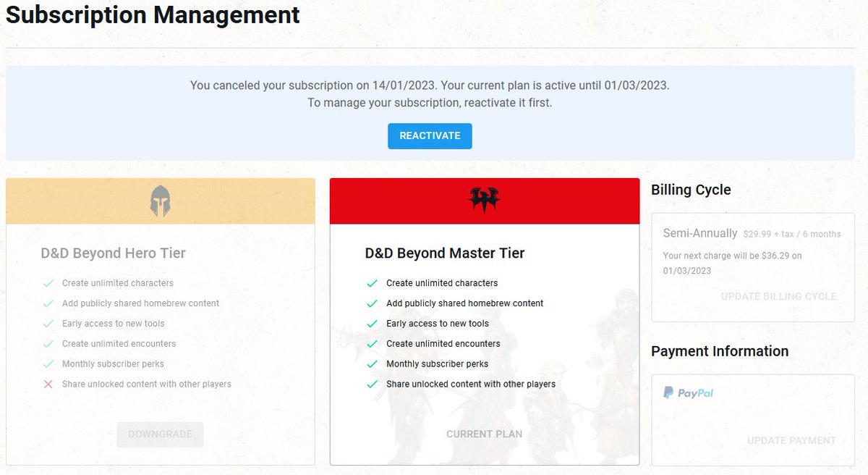Click the red X icon in Hero Tier
This screenshot has width=868, height=475.
click(48, 384)
